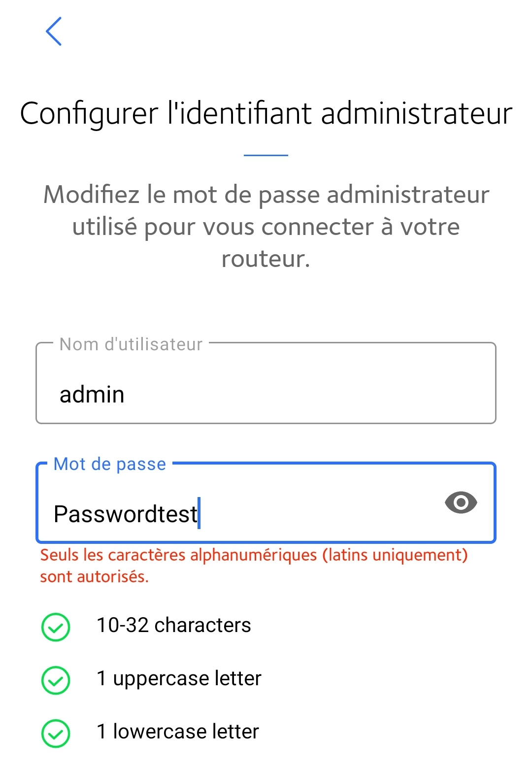Click the "1 lowercase letter" requirement text
The image size is (532, 767).
[x=178, y=732]
